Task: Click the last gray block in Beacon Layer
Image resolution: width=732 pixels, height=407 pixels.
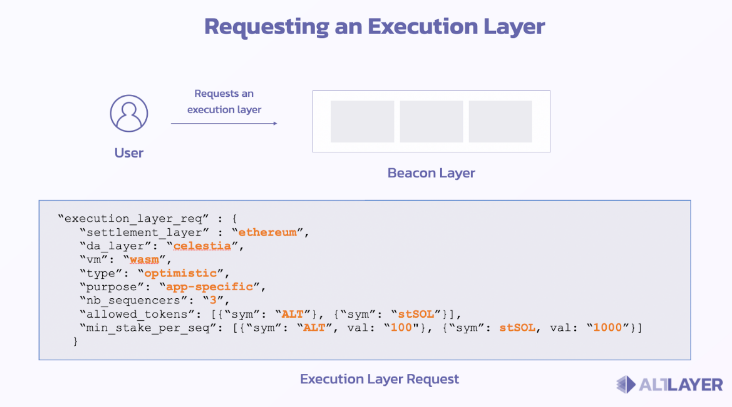Action: click(x=500, y=121)
